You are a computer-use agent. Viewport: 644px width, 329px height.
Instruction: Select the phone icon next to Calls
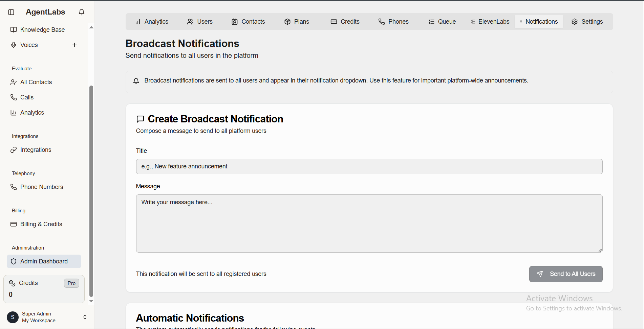[13, 97]
